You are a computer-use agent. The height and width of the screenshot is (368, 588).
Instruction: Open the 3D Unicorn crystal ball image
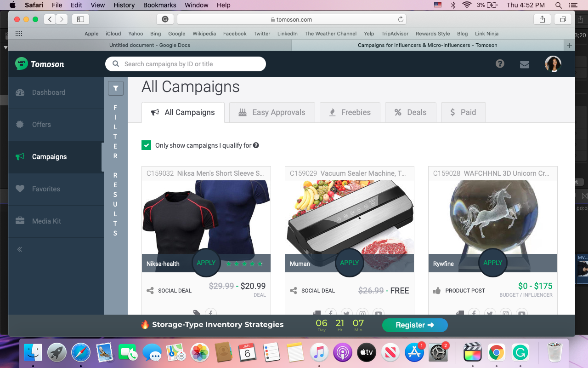pyautogui.click(x=493, y=216)
